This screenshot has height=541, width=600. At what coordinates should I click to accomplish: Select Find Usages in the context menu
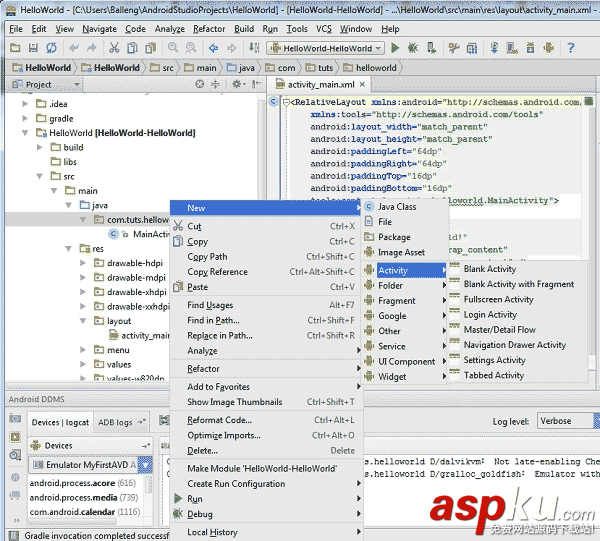coord(266,305)
